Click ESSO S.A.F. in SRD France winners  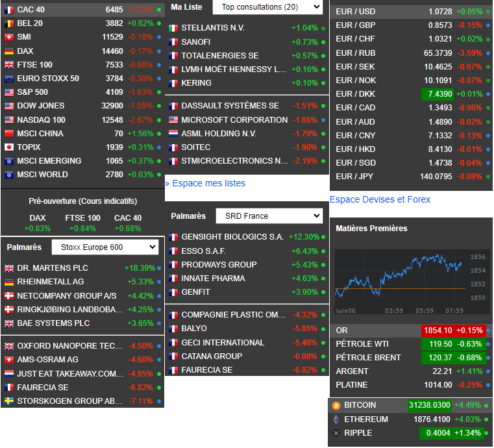[204, 251]
